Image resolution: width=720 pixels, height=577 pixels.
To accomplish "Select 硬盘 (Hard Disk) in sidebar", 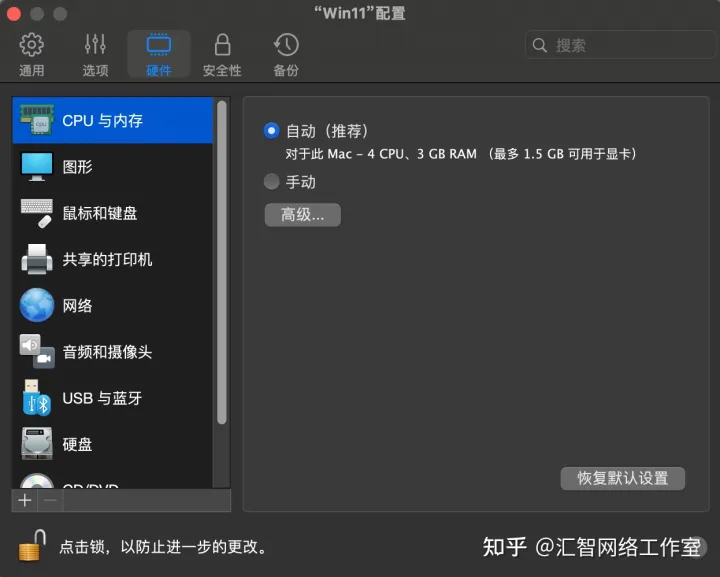I will 112,444.
